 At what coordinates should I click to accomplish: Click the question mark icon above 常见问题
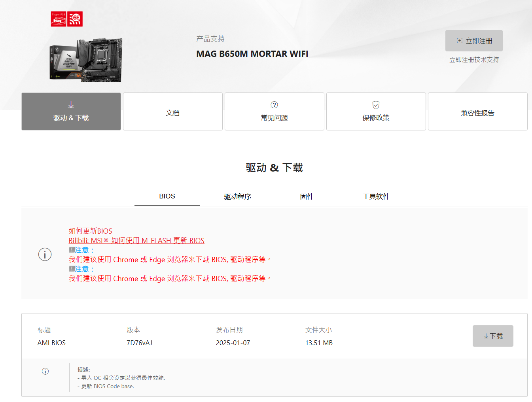pos(274,105)
